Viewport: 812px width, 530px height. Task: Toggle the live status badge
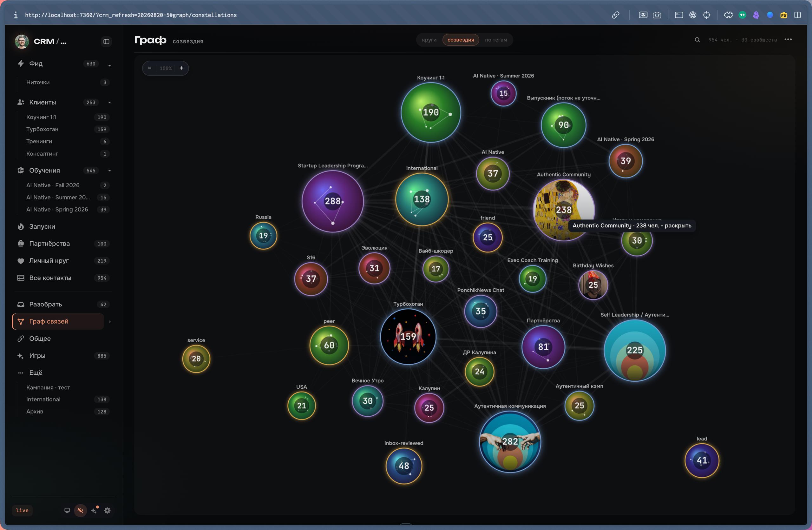[x=22, y=510]
